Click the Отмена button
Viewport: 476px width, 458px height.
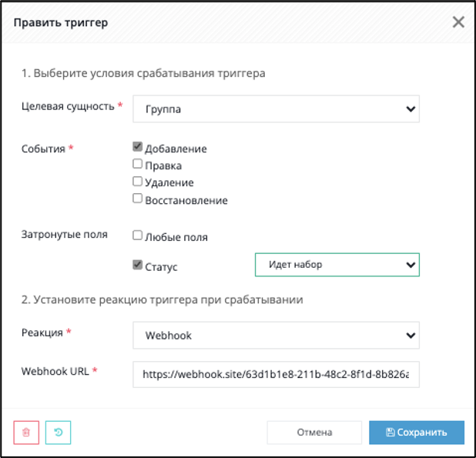[x=314, y=433]
